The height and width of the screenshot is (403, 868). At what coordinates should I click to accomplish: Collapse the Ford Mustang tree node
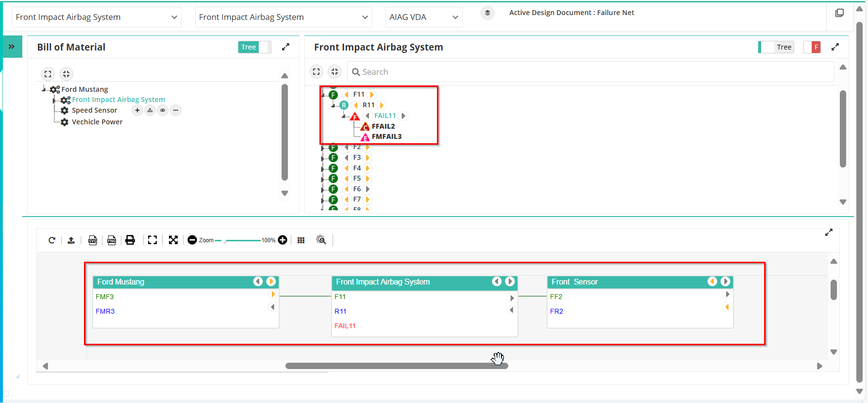tap(44, 89)
